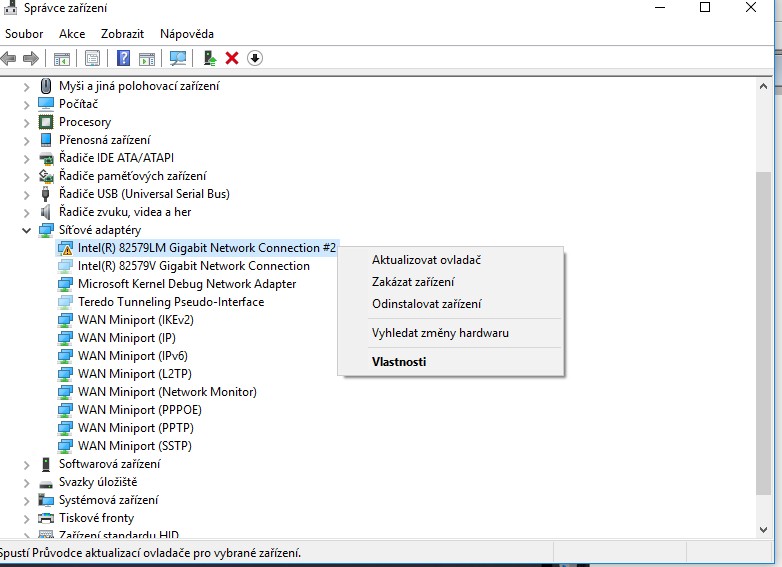This screenshot has height=567, width=782.
Task: Toggle the console tree pane toolbar icon
Action: pyautogui.click(x=62, y=59)
